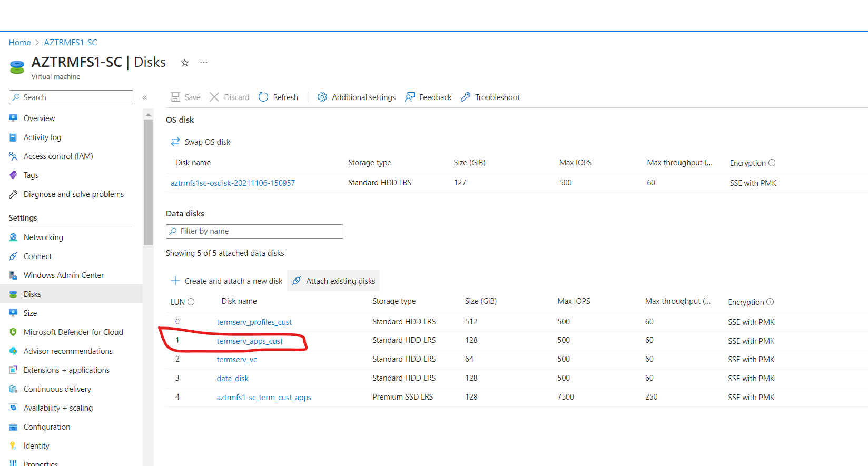Image resolution: width=868 pixels, height=466 pixels.
Task: Open the ellipsis more options beside title
Action: 204,62
